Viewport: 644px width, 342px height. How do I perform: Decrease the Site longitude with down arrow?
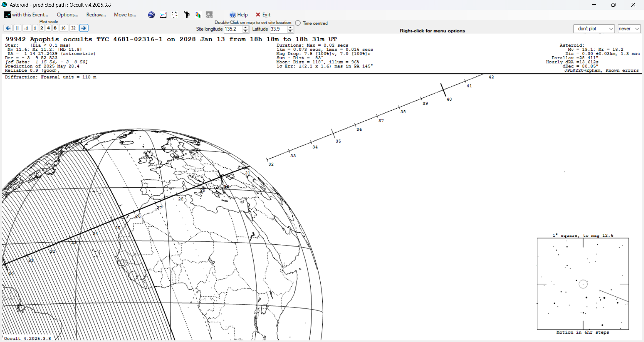point(246,31)
